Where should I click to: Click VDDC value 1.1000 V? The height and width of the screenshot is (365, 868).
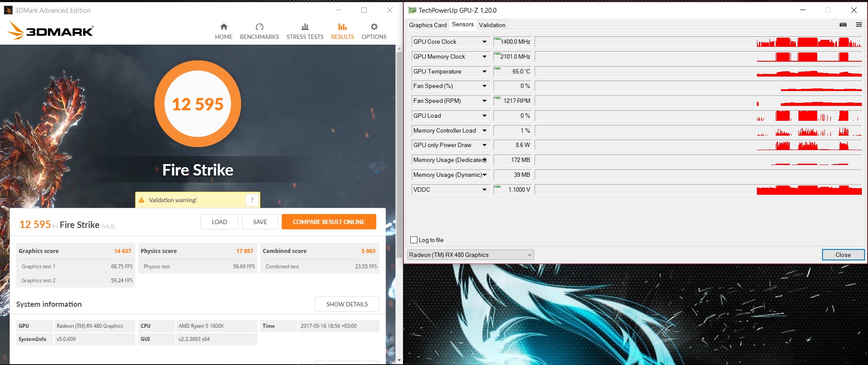tap(519, 190)
